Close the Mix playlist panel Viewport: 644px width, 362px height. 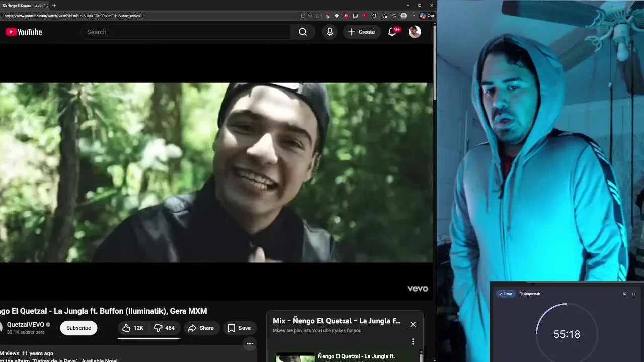(x=413, y=324)
